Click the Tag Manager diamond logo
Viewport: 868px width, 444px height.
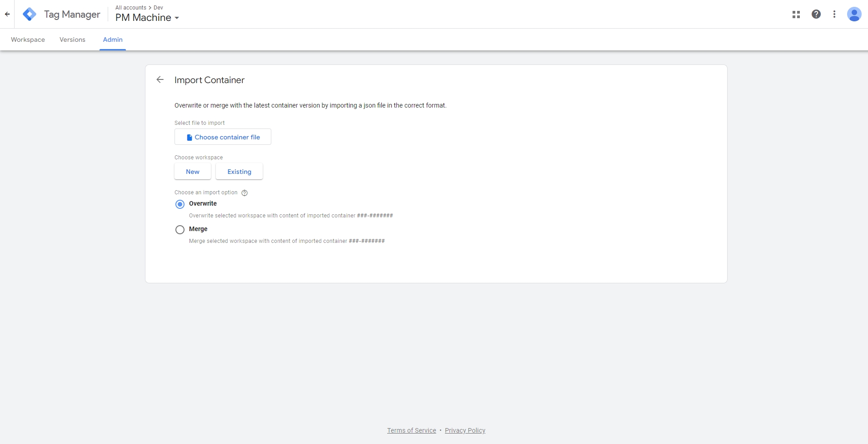[30, 14]
